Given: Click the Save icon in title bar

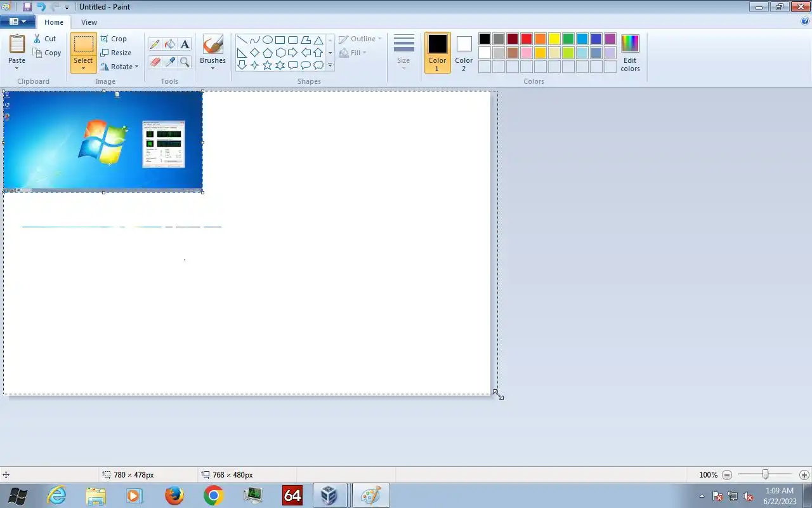Looking at the screenshot, I should click(27, 7).
